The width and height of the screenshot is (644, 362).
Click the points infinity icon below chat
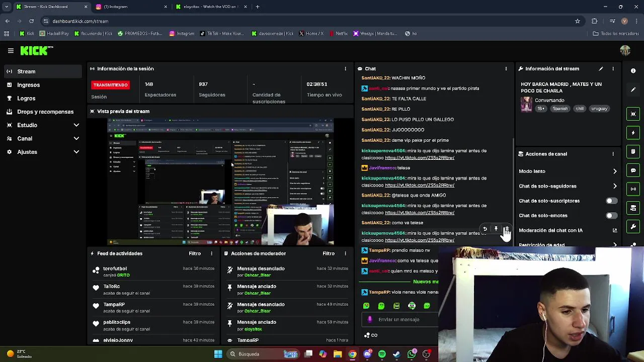tap(371, 335)
